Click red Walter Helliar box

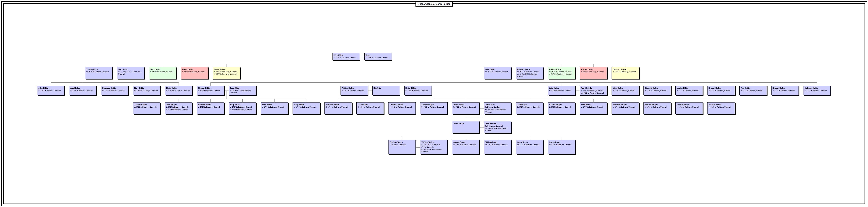pyautogui.click(x=194, y=73)
